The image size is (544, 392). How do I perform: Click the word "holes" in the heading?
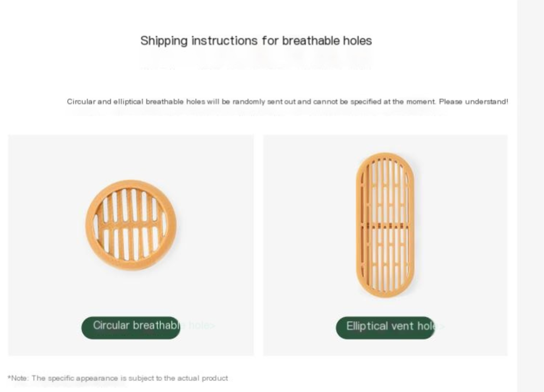(357, 40)
